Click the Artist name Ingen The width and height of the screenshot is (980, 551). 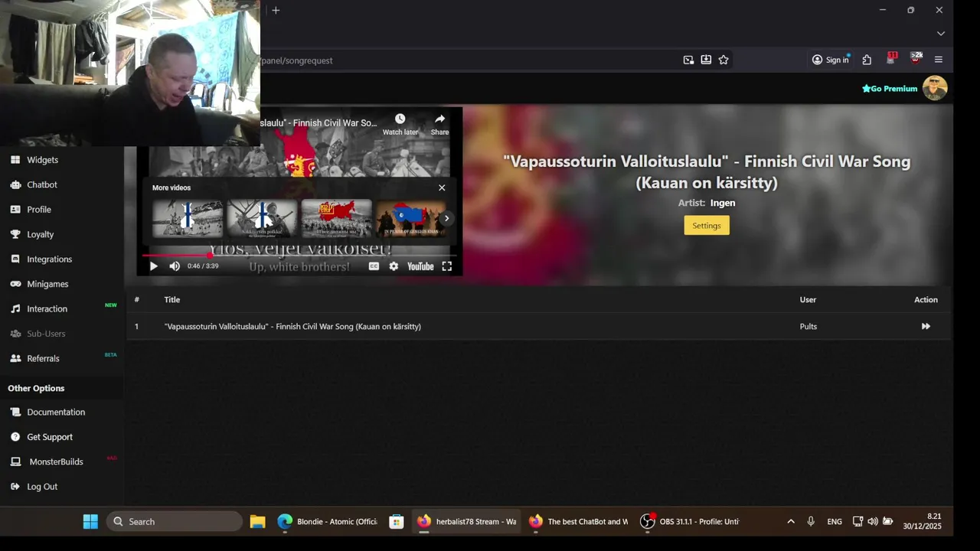tap(723, 203)
